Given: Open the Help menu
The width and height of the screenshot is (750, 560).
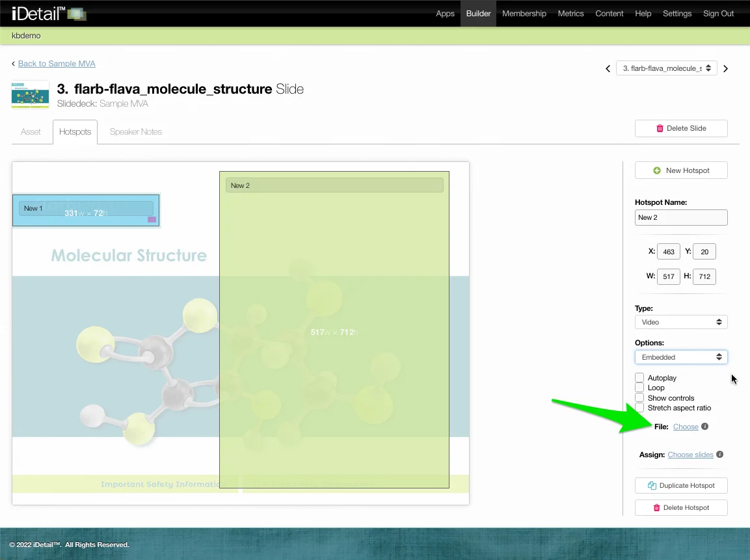Looking at the screenshot, I should (643, 14).
